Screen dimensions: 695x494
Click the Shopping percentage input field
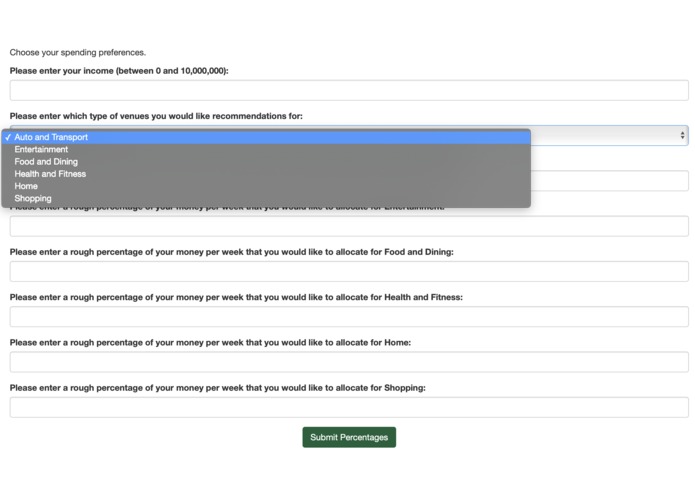pyautogui.click(x=349, y=408)
